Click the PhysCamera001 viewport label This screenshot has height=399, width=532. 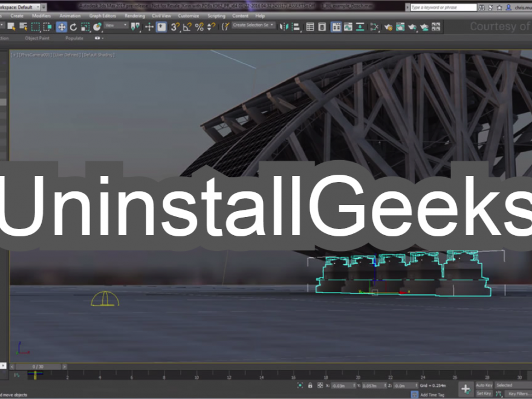(35, 55)
